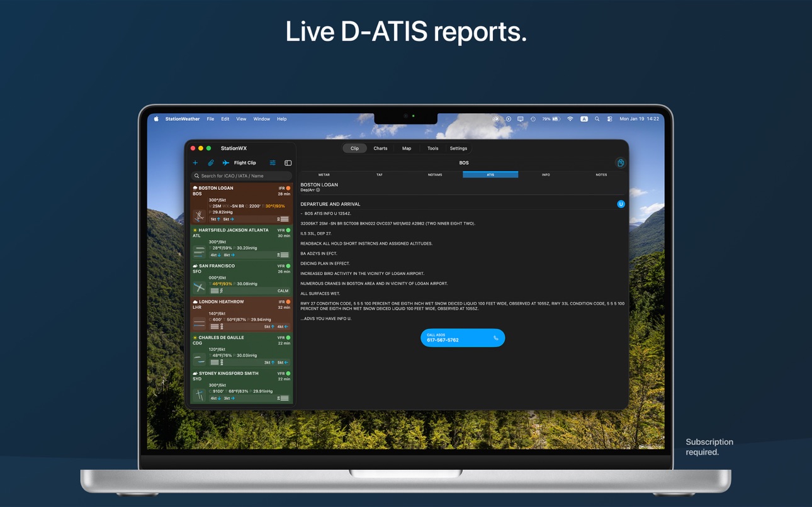Call ASOS at 617-567-5762

tap(463, 338)
